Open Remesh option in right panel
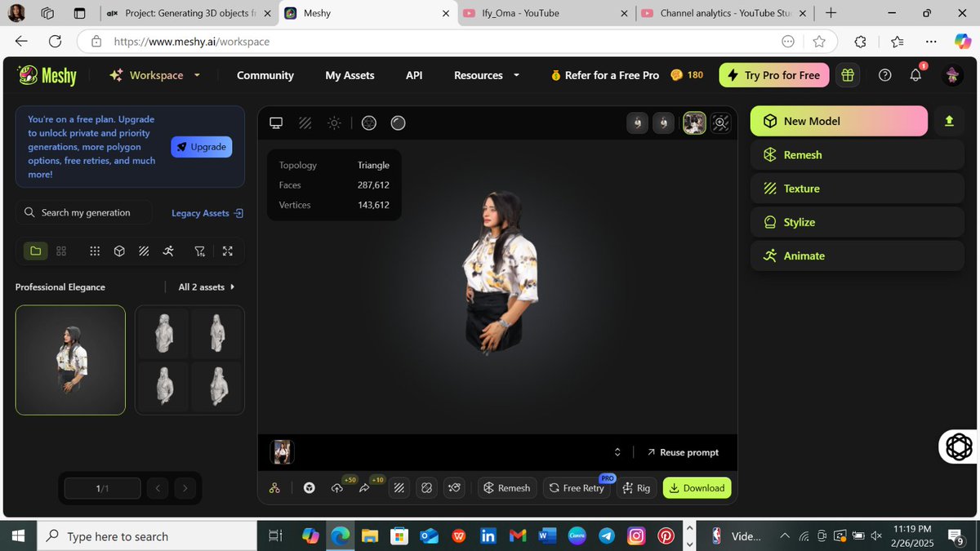Viewport: 980px width, 551px height. click(857, 155)
